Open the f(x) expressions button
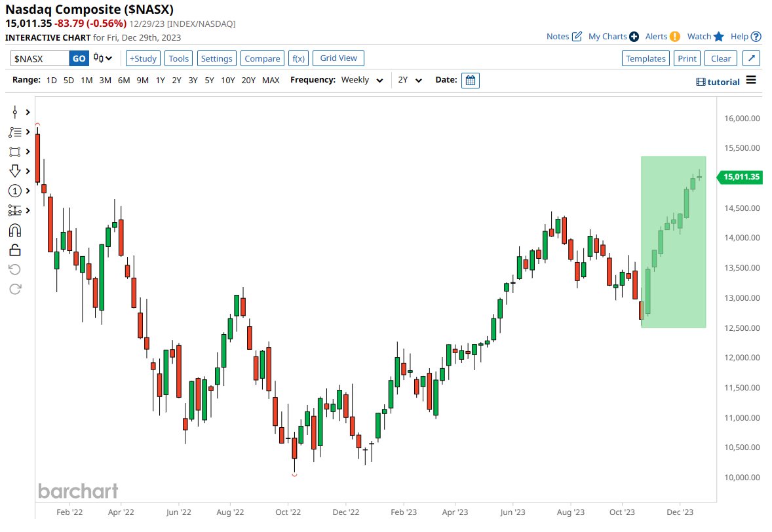 click(298, 58)
